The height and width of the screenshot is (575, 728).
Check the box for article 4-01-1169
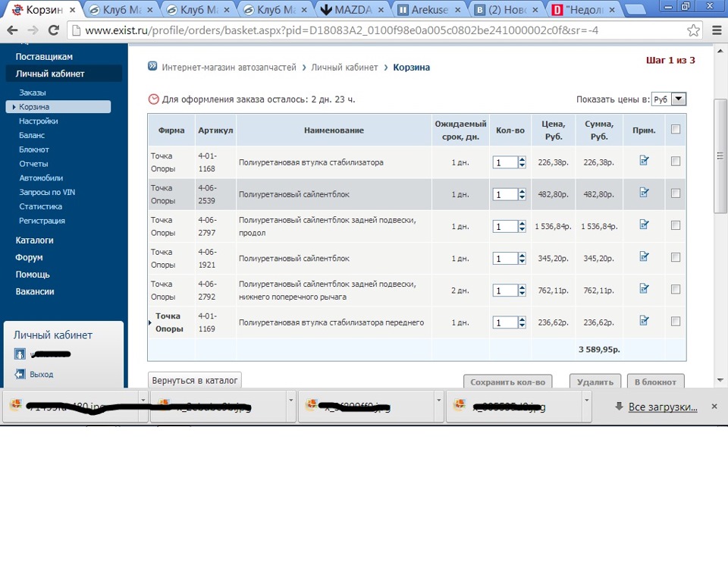[676, 322]
